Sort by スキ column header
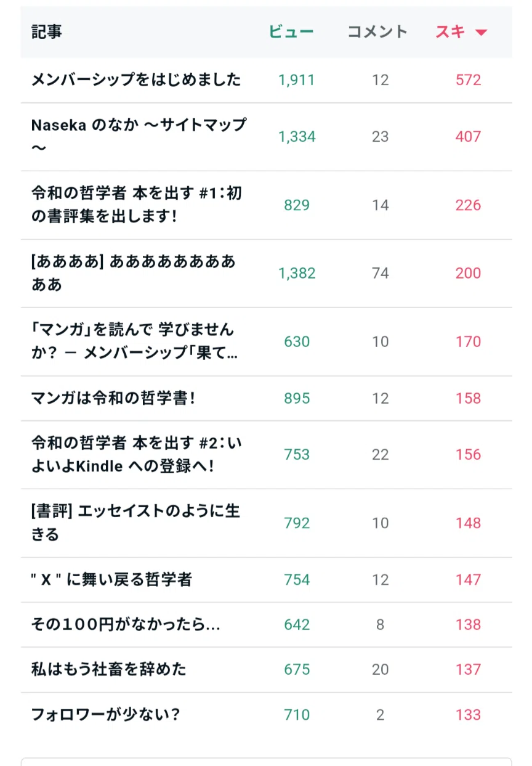 click(x=450, y=32)
